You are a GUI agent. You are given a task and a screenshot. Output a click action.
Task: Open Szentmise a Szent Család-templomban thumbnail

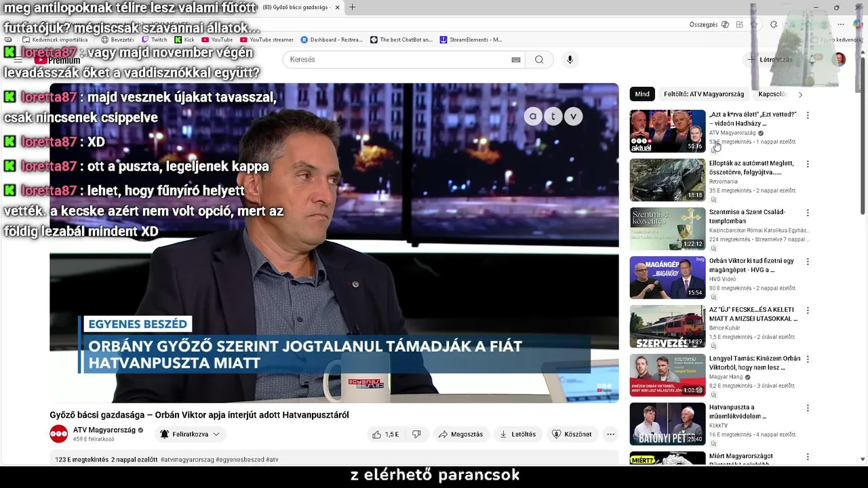coord(667,229)
